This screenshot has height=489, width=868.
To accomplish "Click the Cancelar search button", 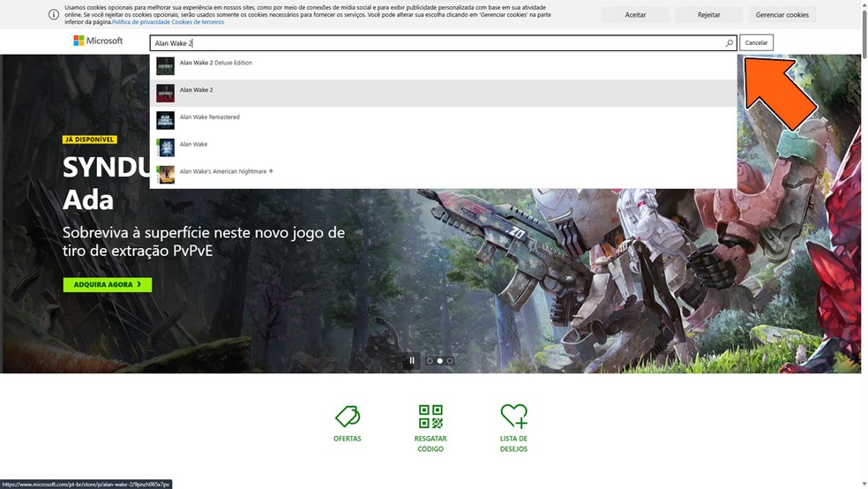I will 756,42.
